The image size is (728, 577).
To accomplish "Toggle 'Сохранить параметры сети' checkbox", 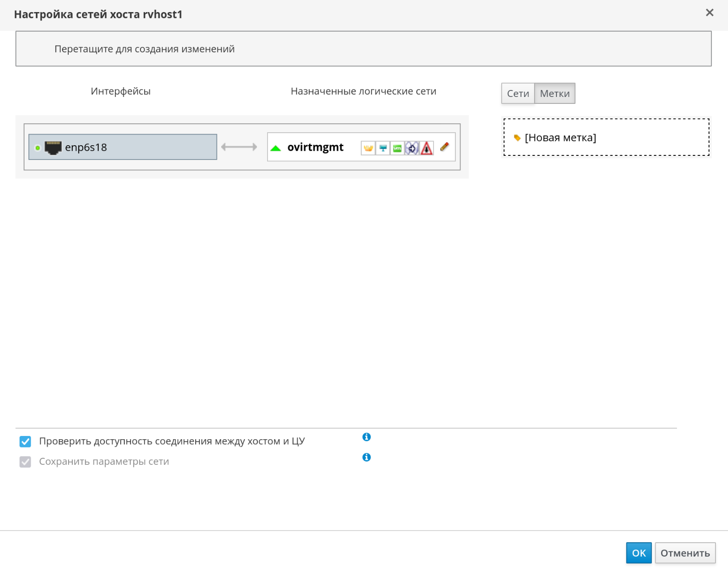I will pos(26,462).
